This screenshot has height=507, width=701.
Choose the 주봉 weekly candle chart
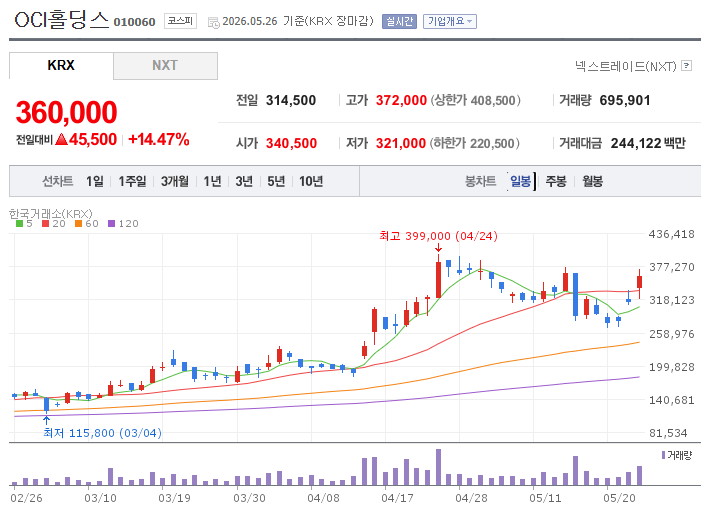556,181
